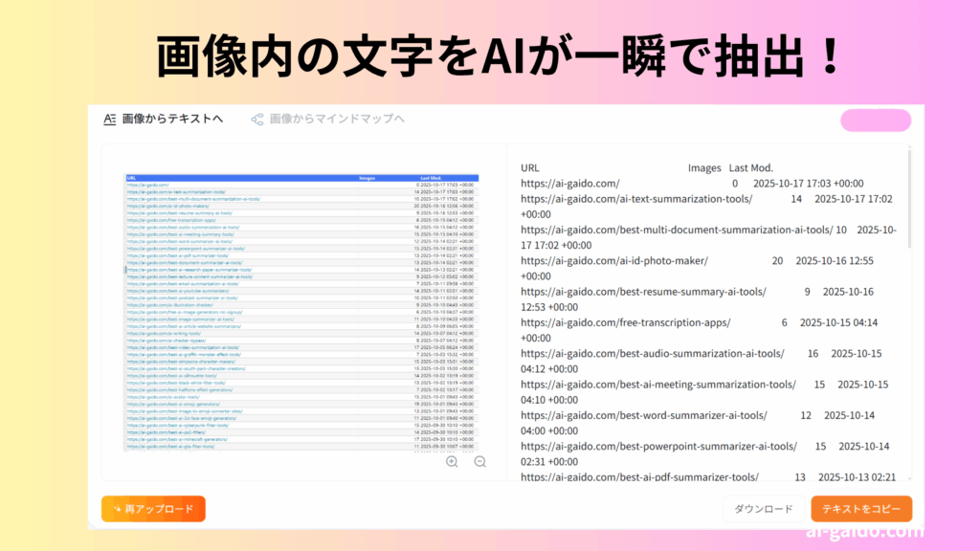980x551 pixels.
Task: Copy text with テキストをコピー button
Action: point(861,509)
